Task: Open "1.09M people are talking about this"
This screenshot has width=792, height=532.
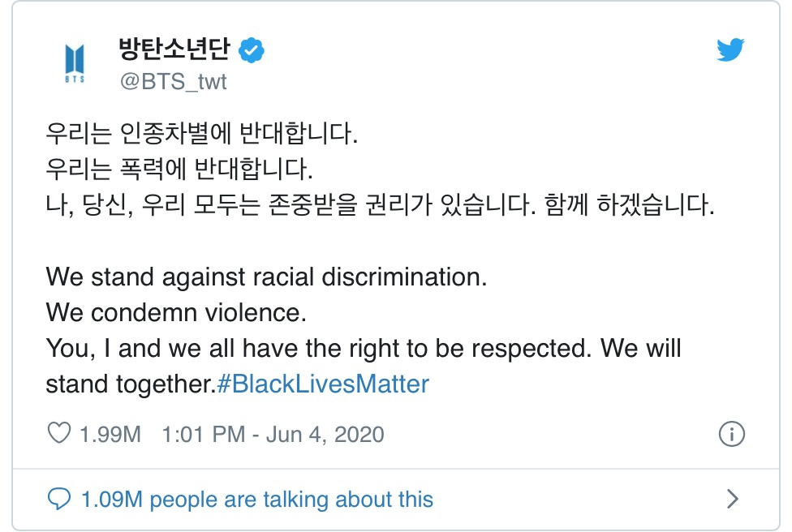Action: pyautogui.click(x=257, y=500)
